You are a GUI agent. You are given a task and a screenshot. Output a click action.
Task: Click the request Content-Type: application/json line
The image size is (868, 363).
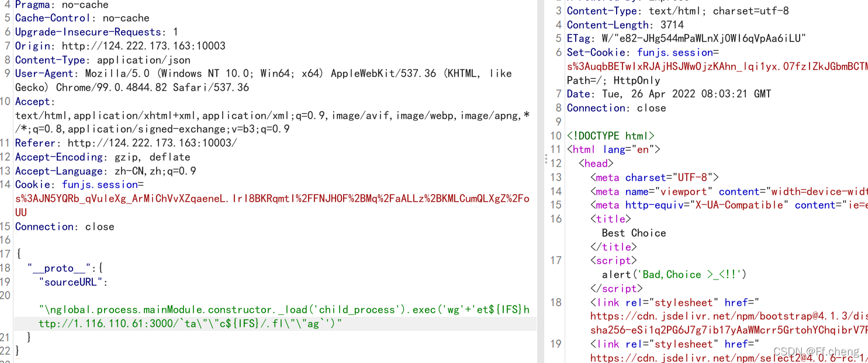point(103,60)
